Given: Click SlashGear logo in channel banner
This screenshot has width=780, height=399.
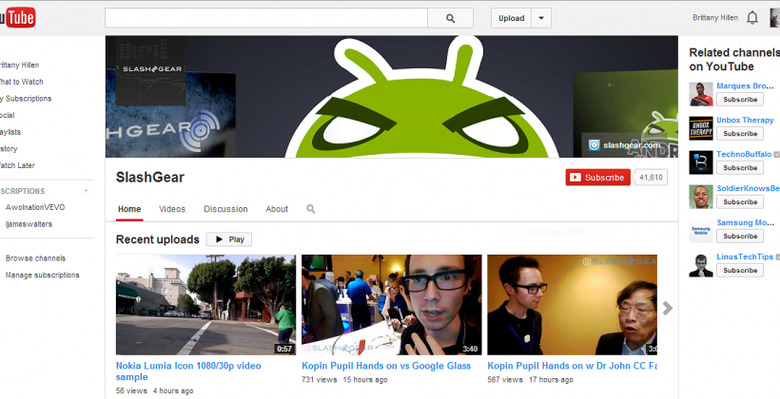Looking at the screenshot, I should tap(151, 70).
